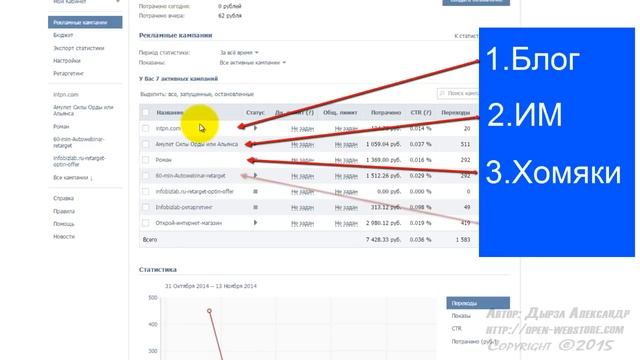Check the box for Открой-интернет-магазин row
Image resolution: width=640 pixels, height=360 pixels.
pyautogui.click(x=146, y=223)
